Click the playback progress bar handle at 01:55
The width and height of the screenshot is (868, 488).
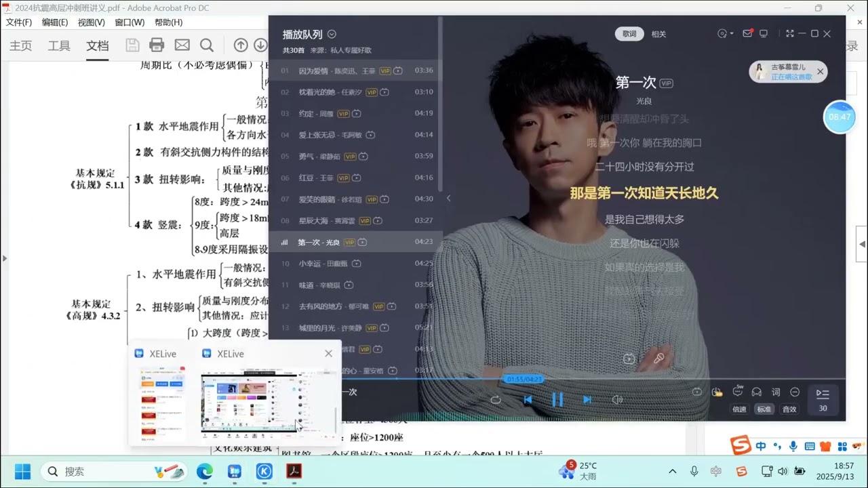pyautogui.click(x=524, y=379)
